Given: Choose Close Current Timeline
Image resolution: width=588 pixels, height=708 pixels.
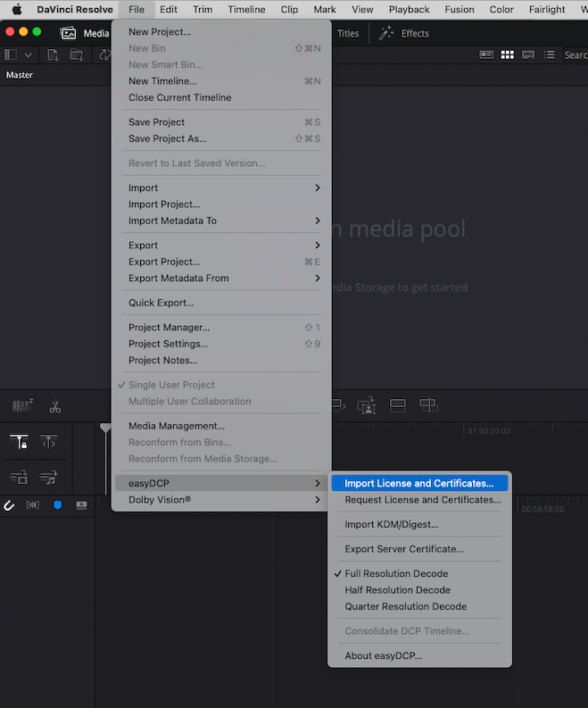Looking at the screenshot, I should [x=221, y=97].
